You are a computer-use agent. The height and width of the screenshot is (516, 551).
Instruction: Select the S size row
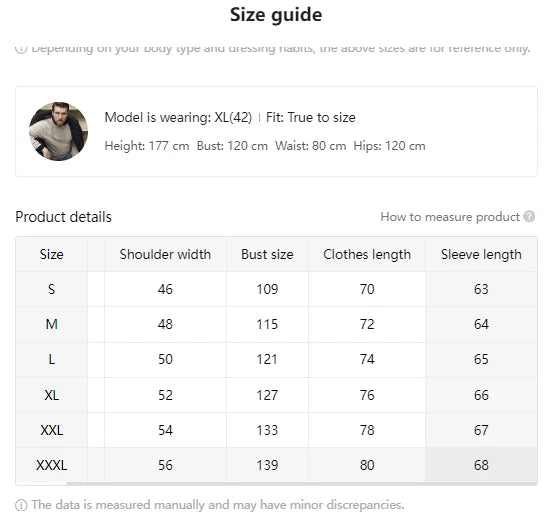pos(276,289)
